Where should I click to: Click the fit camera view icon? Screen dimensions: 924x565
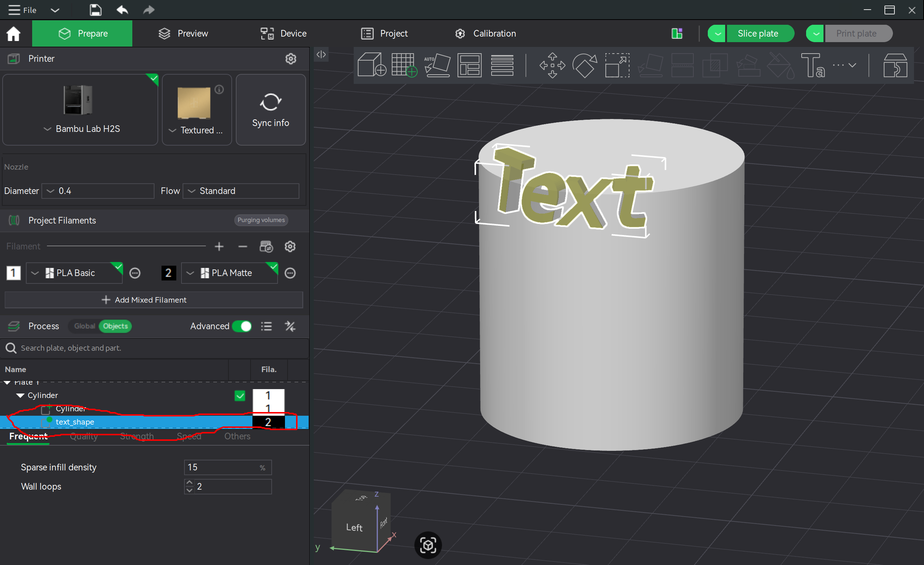tap(428, 545)
